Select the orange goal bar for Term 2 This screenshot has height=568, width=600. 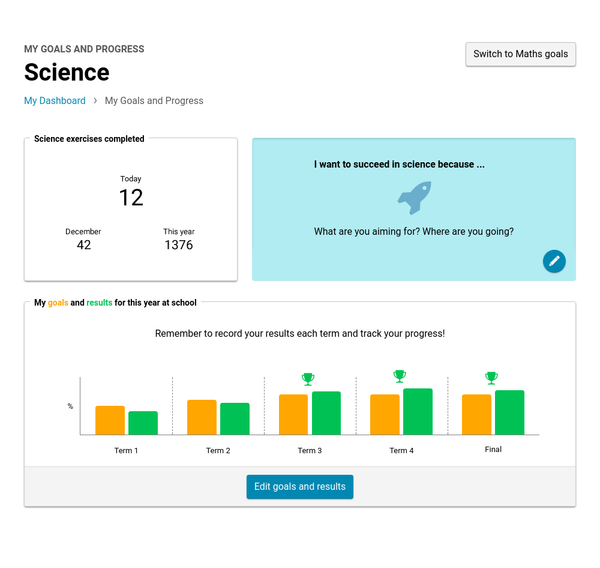202,417
